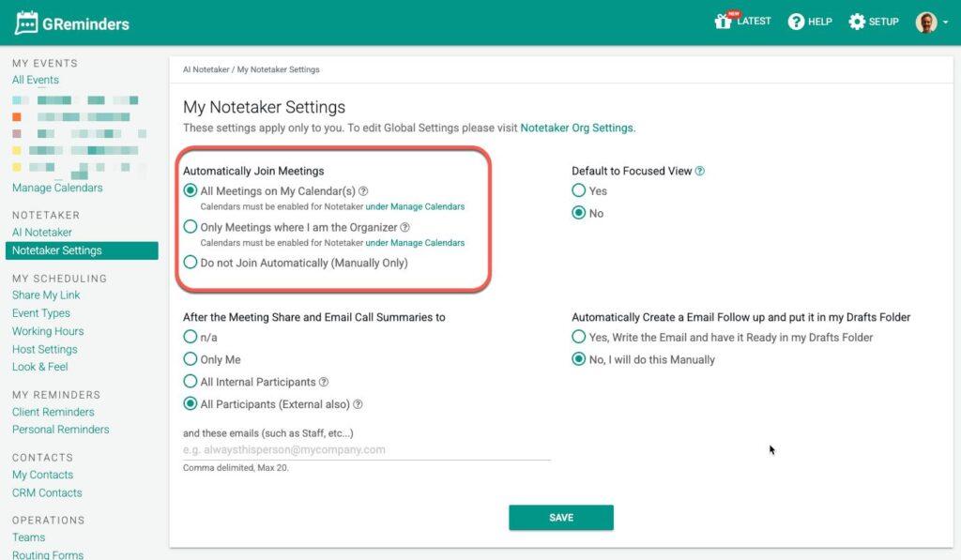Click the user profile avatar
Screen dimensions: 961x560
[926, 23]
